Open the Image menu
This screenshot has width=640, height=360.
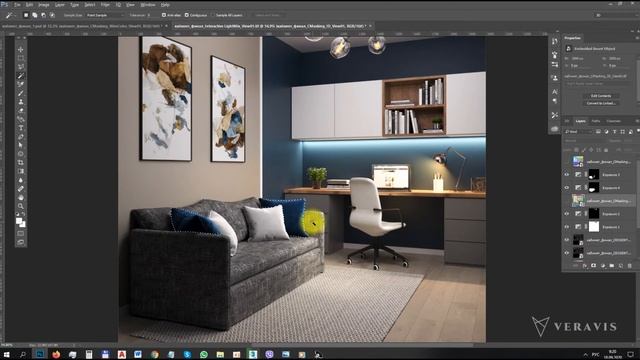[x=43, y=4]
